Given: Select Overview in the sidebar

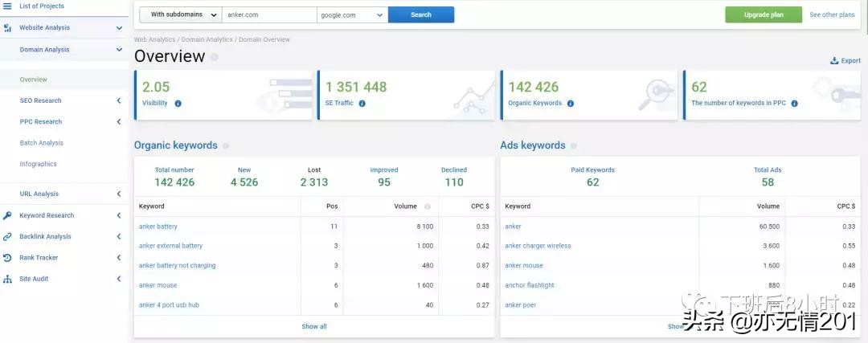Looking at the screenshot, I should [x=33, y=80].
